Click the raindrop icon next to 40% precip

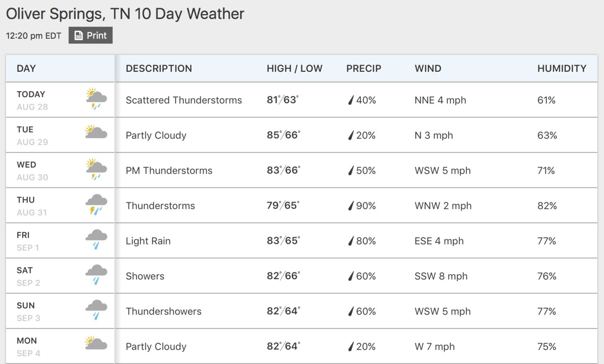pos(351,100)
